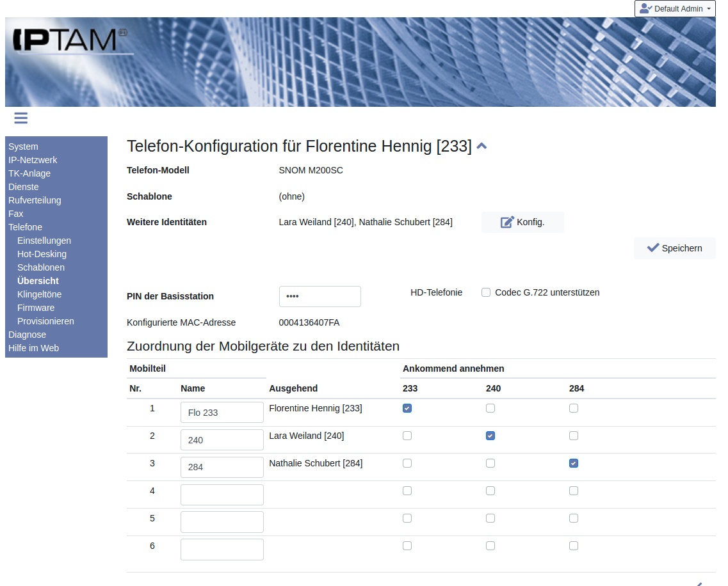The image size is (728, 586).
Task: Click the user icon beside Default Admin
Action: tap(645, 9)
